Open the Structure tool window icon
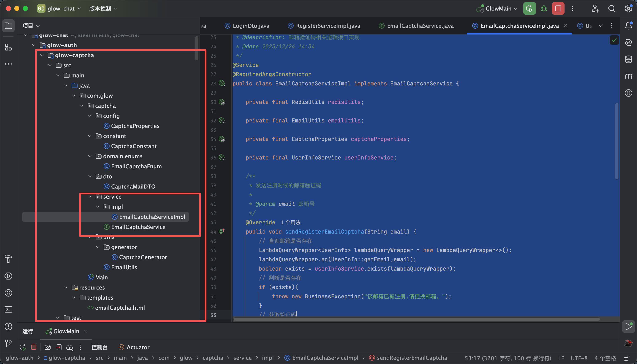Screen dimensions: 637x364 [8, 47]
